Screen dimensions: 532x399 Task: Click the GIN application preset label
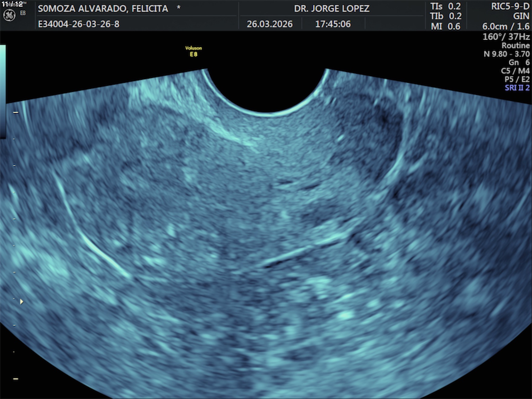pos(521,16)
